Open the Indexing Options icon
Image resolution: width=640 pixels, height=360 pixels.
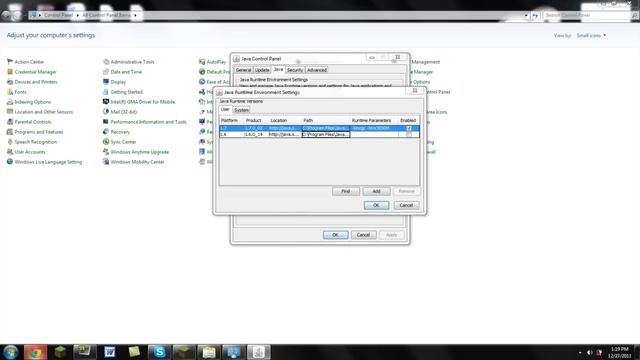click(10, 102)
